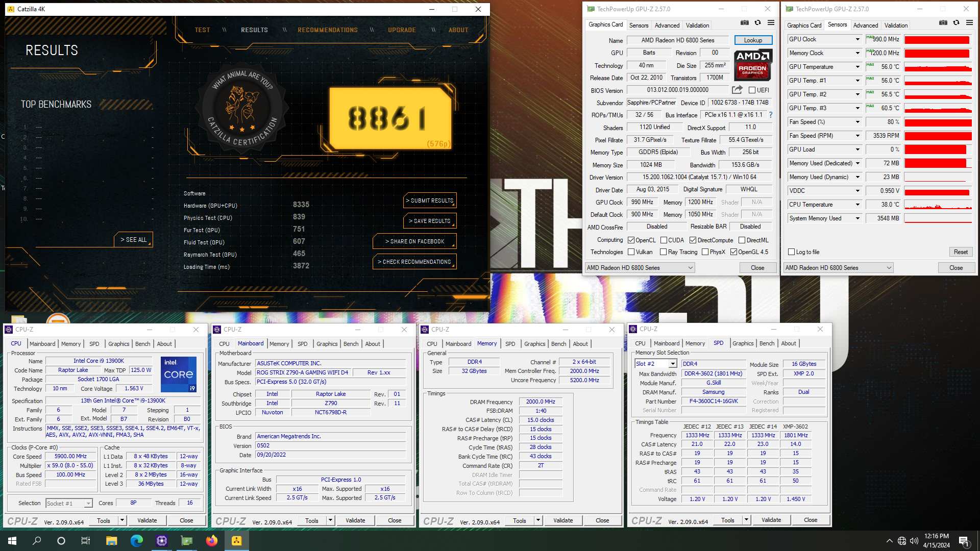Open ABOUT tab in Catzilla
Viewport: 980px width, 551px height.
click(458, 30)
